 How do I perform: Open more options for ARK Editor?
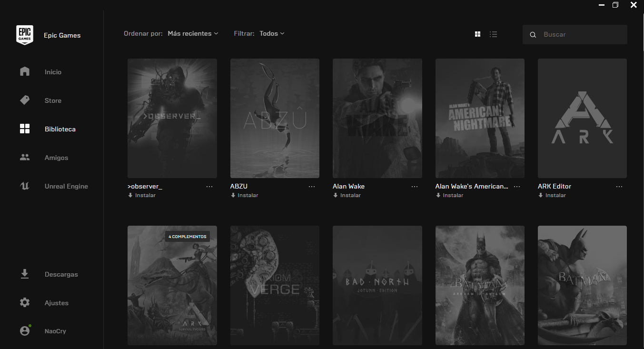(x=619, y=187)
